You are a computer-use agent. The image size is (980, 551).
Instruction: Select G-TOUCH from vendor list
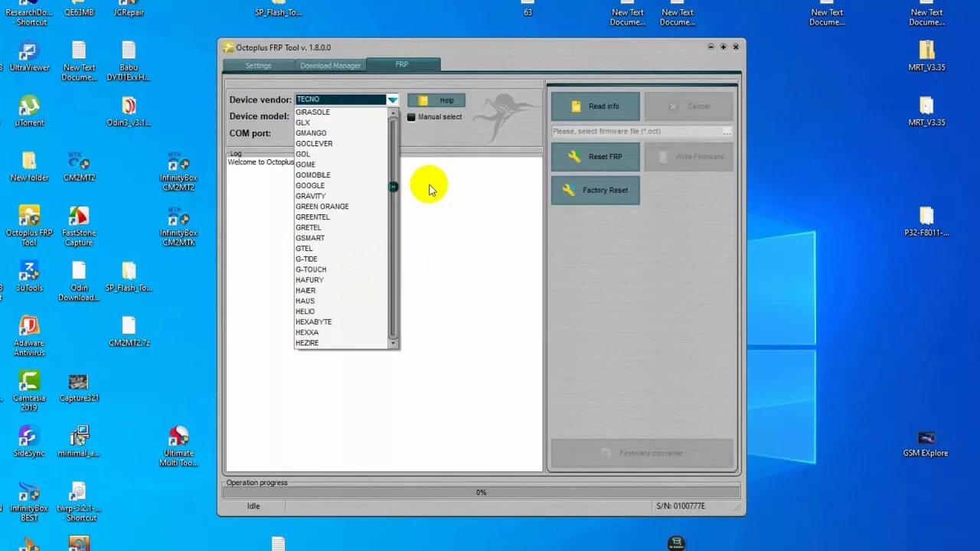[341, 270]
